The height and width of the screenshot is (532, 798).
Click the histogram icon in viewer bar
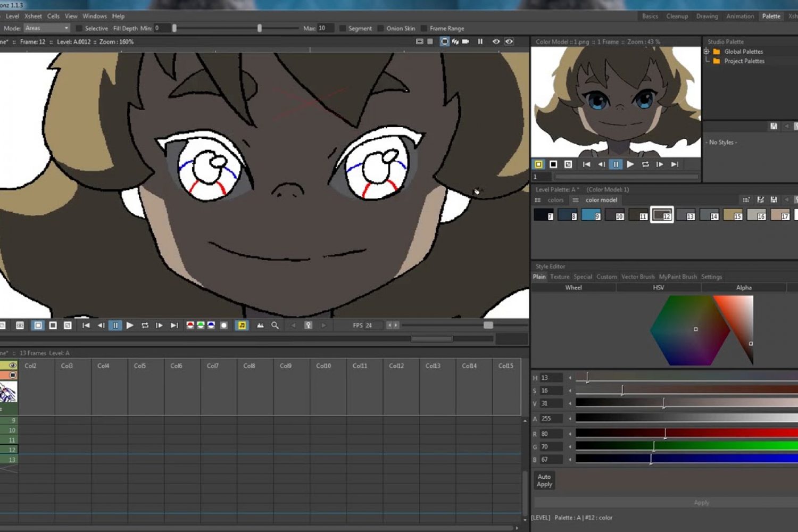click(260, 326)
